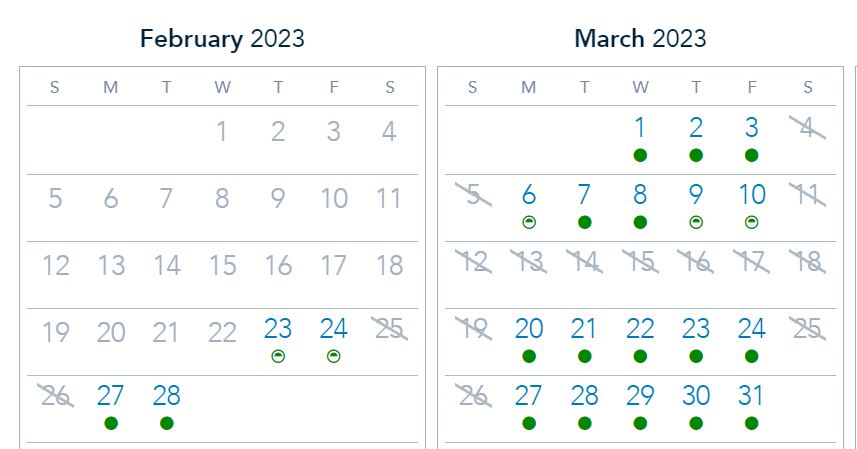Click the green dot under March 22
Viewport: 857px width, 449px height.
(x=640, y=356)
